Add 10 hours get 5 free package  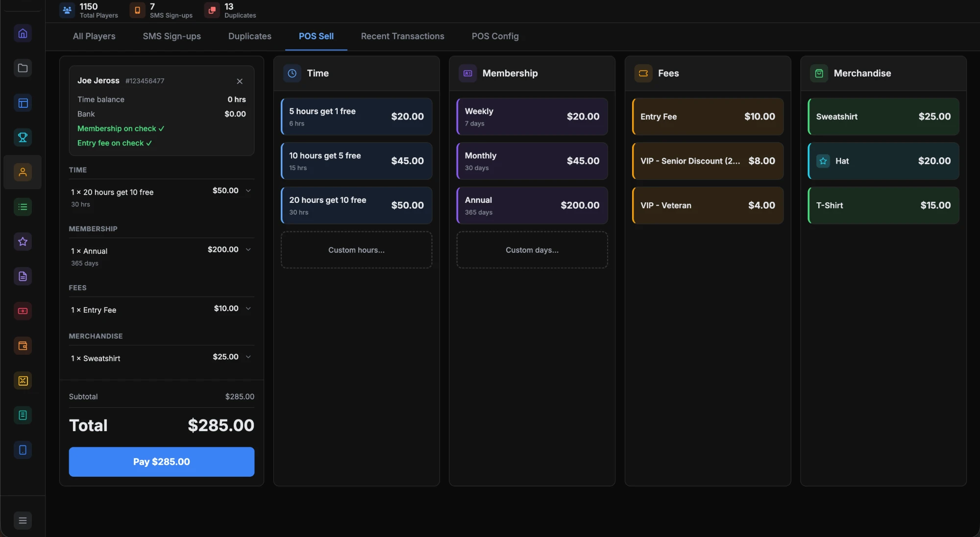pos(356,161)
